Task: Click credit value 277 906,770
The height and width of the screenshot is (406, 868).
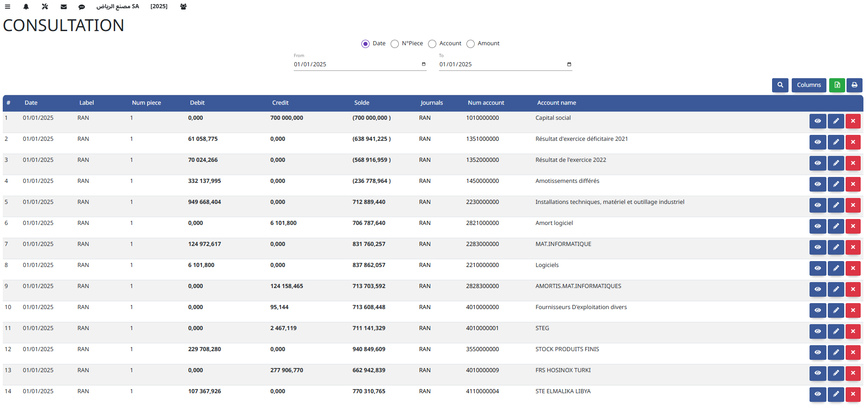Action: pos(286,370)
